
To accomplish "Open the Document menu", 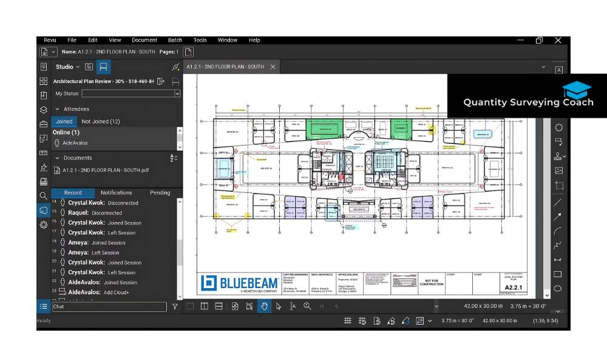I will click(144, 40).
